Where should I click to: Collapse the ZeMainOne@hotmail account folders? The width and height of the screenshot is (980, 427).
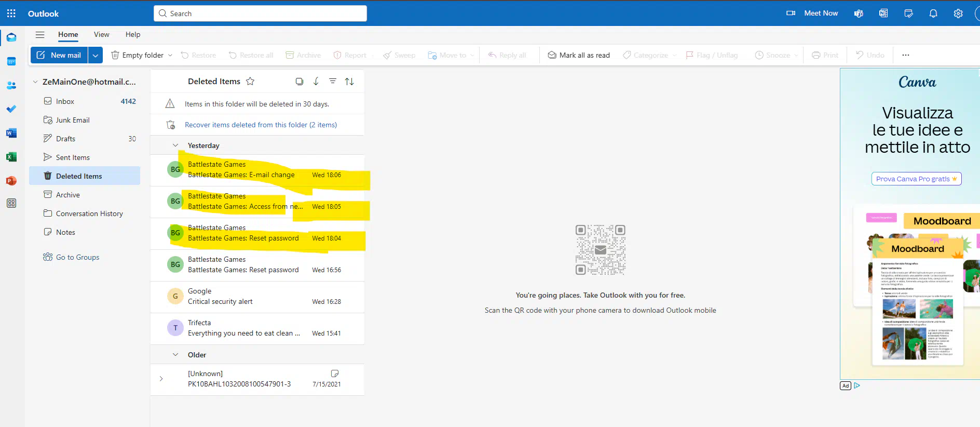click(35, 82)
